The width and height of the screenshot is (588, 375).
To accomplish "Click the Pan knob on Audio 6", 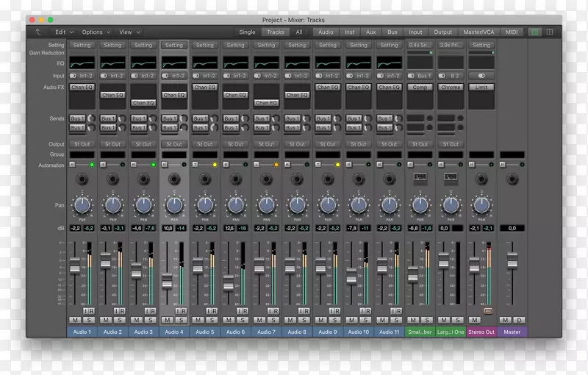I will pos(235,204).
